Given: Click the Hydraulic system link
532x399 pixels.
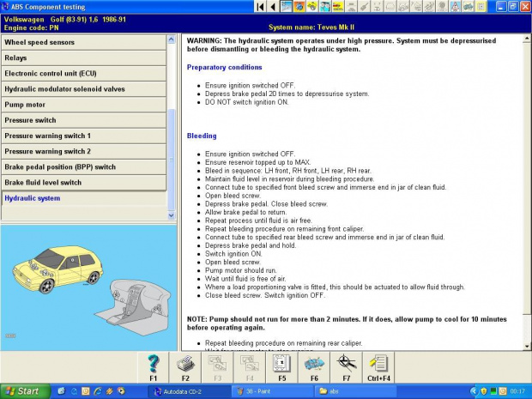Looking at the screenshot, I should pyautogui.click(x=33, y=198).
